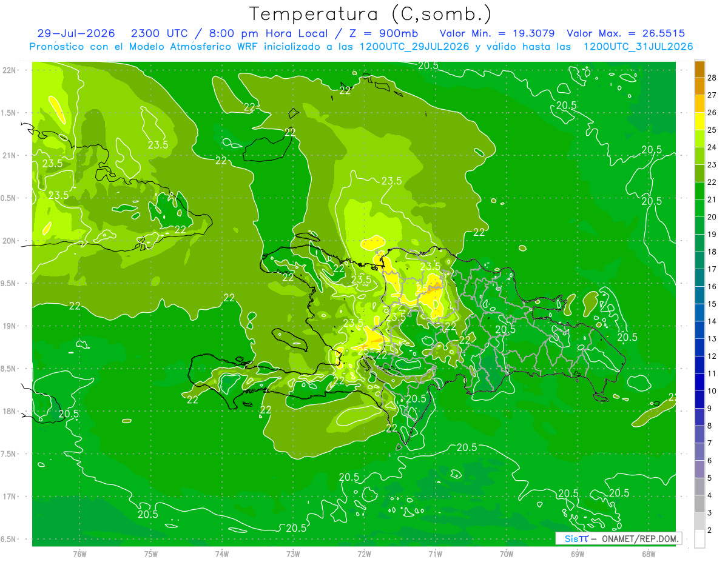Screen dimensions: 728x562
Task: Click the "21N" latitude axis label
Action: (9, 155)
